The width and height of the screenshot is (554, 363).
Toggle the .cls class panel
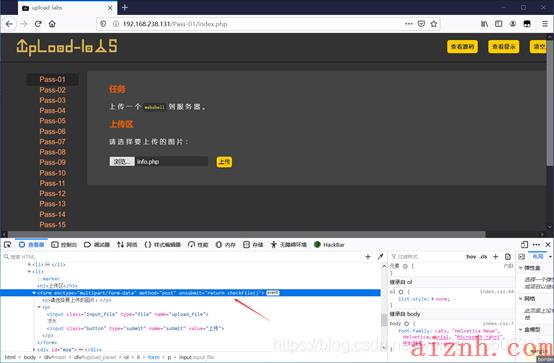[483, 257]
